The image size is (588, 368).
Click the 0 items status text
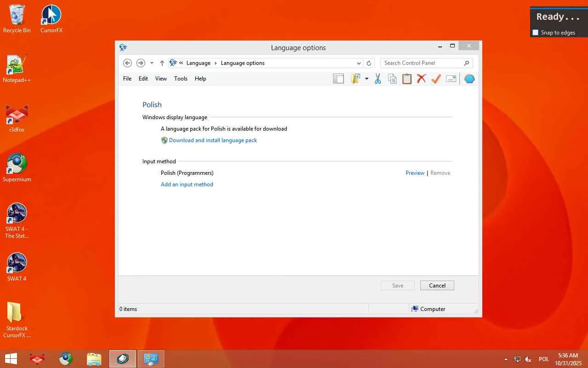click(x=128, y=309)
